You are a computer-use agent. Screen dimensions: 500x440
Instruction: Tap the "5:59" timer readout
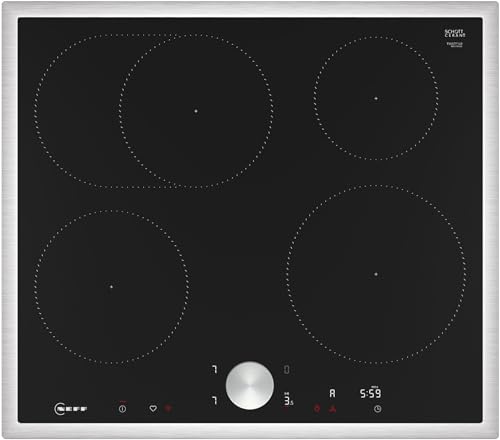(x=370, y=393)
